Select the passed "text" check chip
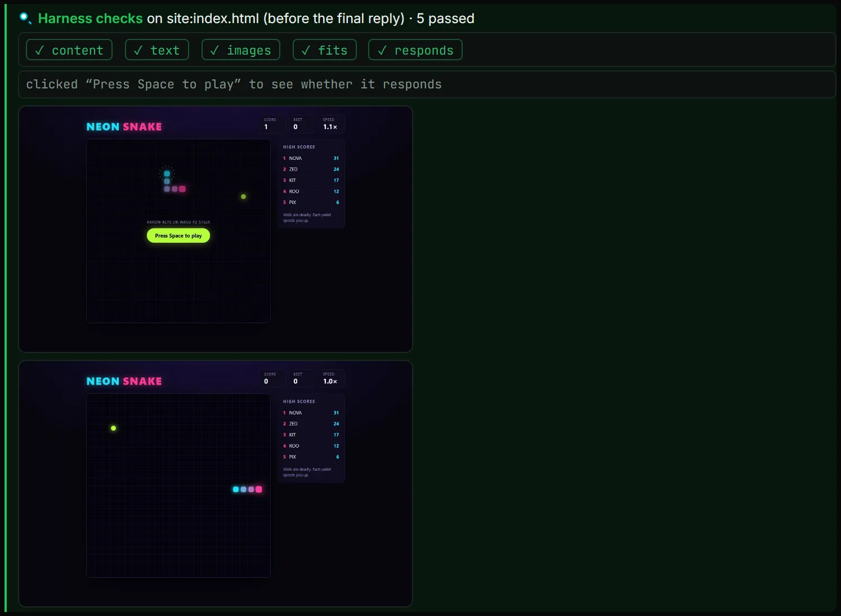The width and height of the screenshot is (841, 616). pos(157,50)
